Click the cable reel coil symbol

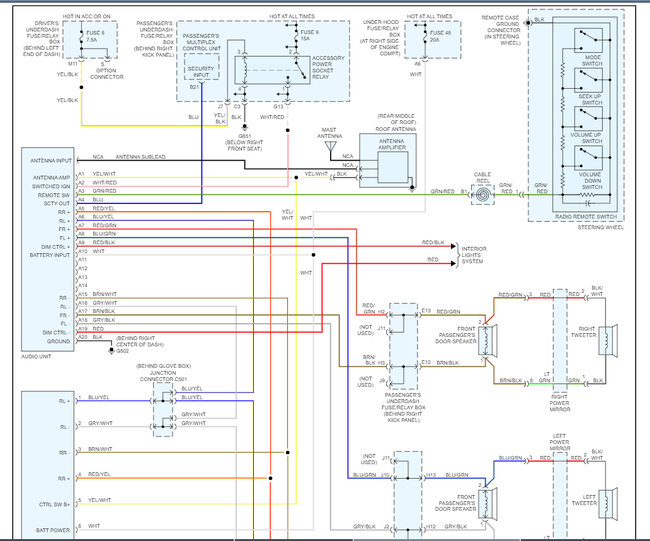pyautogui.click(x=483, y=194)
